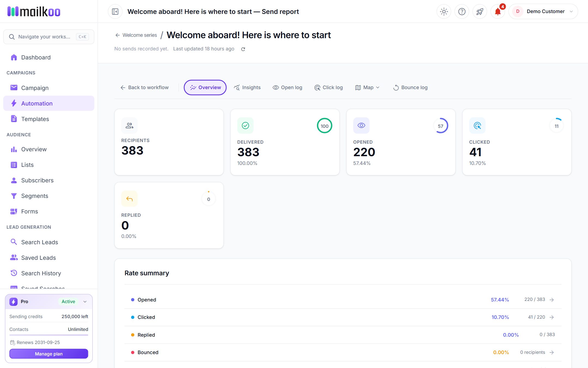Click the Renews 2031-09-25 calendar icon
Viewport: 588px width, 368px height.
[x=13, y=342]
